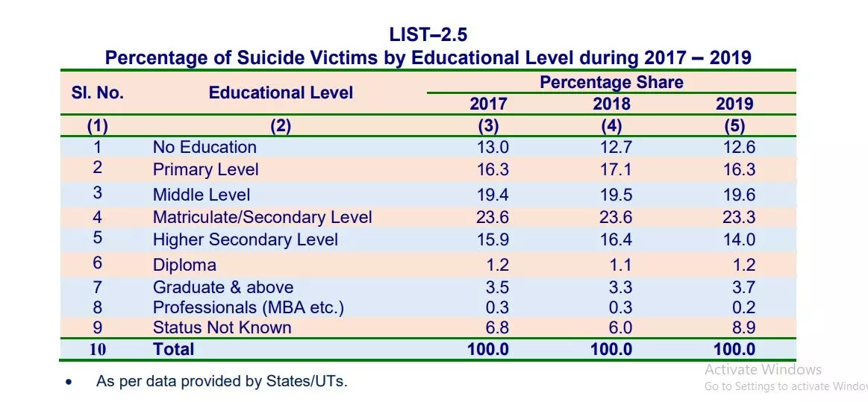Click the No Education row label
The image size is (868, 402).
pyautogui.click(x=204, y=147)
